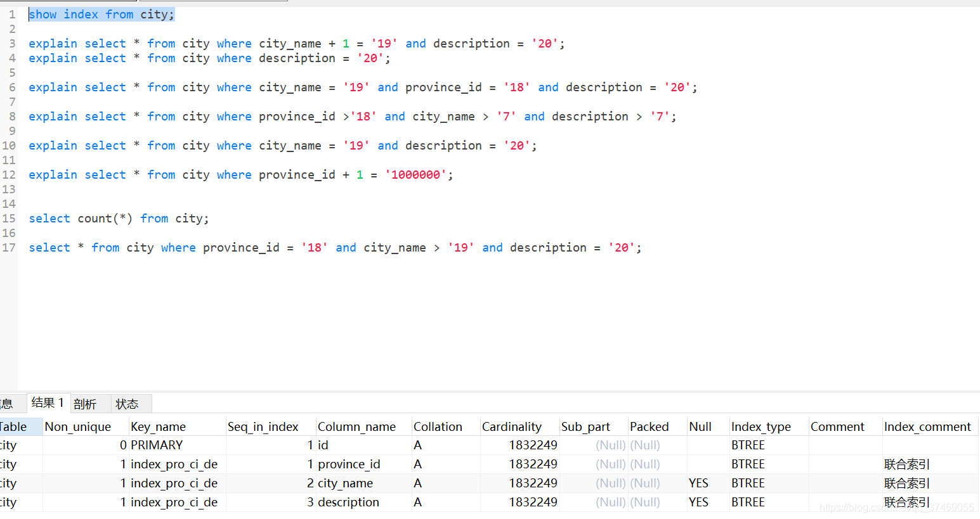The height and width of the screenshot is (519, 980).
Task: Click Collation A in the id row
Action: tap(446, 445)
